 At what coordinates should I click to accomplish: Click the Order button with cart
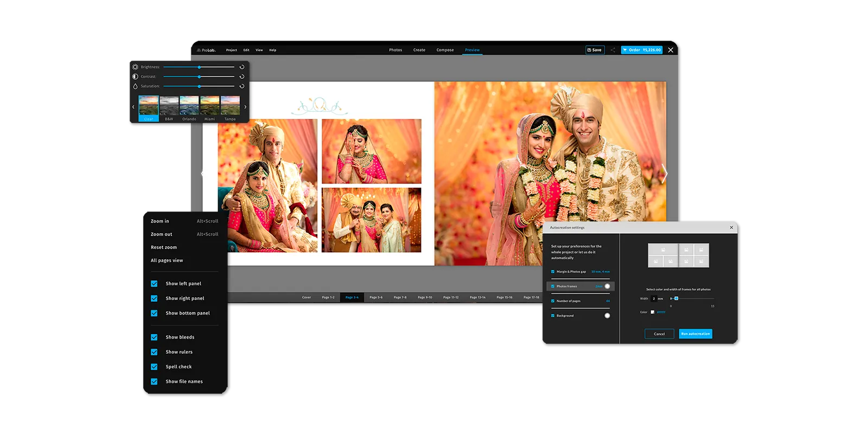coord(641,50)
